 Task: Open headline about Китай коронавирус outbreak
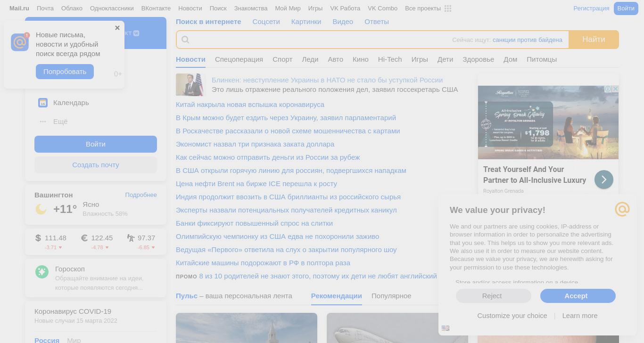[250, 105]
